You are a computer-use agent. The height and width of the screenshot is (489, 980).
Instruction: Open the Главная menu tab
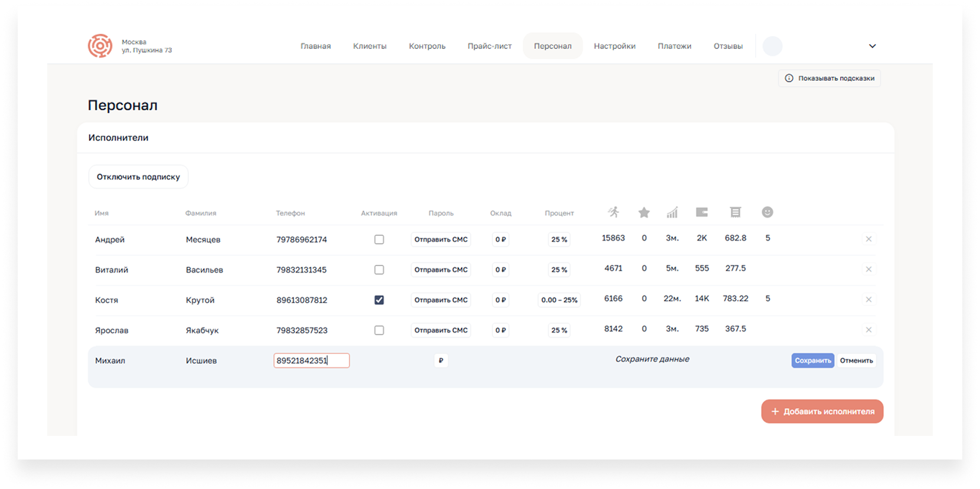[x=315, y=46]
